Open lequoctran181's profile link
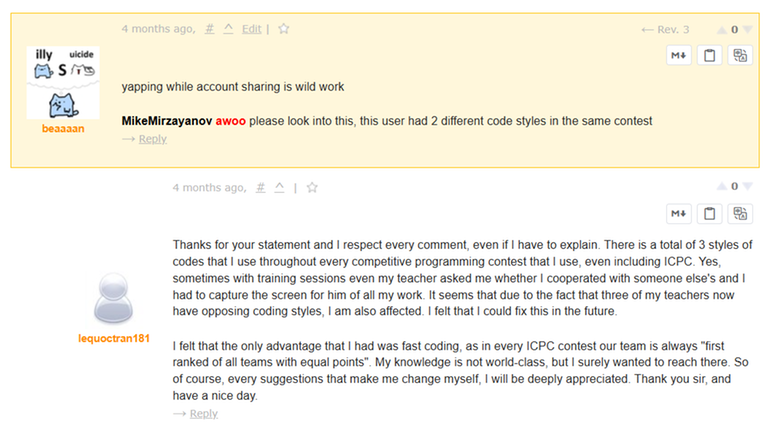This screenshot has width=768, height=435. pos(114,338)
